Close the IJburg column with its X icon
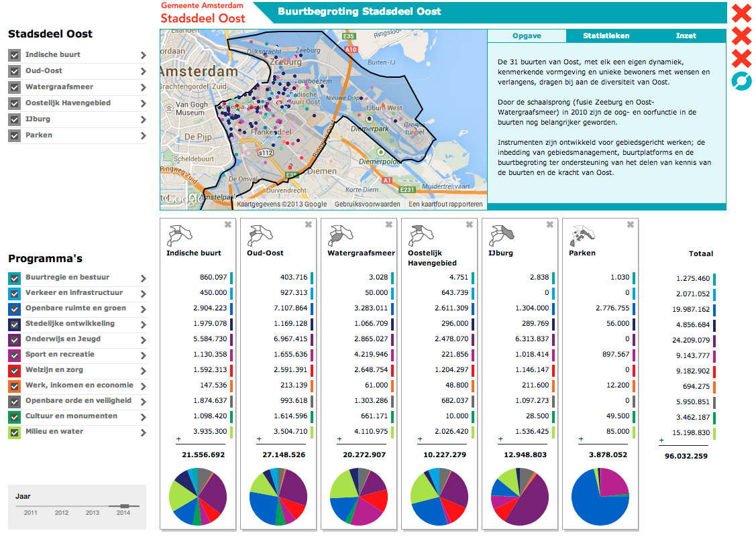The width and height of the screenshot is (756, 537). point(549,225)
